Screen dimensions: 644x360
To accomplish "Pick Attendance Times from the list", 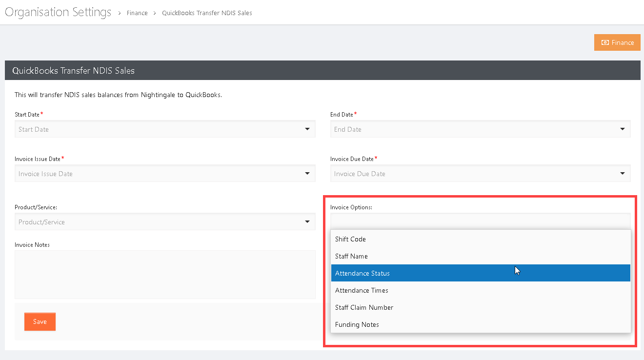I will (x=481, y=290).
